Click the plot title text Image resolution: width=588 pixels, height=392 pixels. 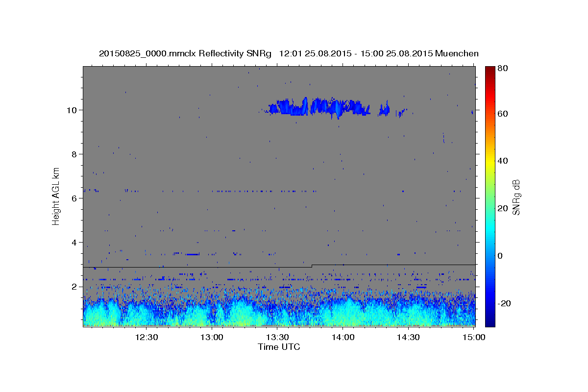click(289, 53)
